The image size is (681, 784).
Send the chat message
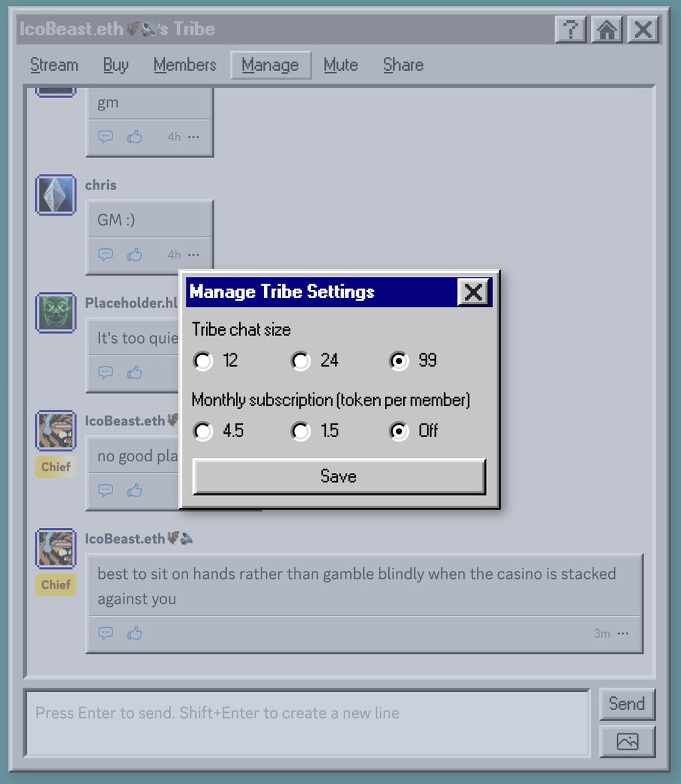627,704
